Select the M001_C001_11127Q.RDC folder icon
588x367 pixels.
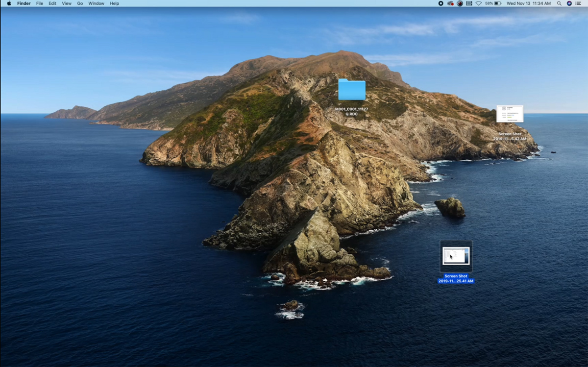pos(352,90)
